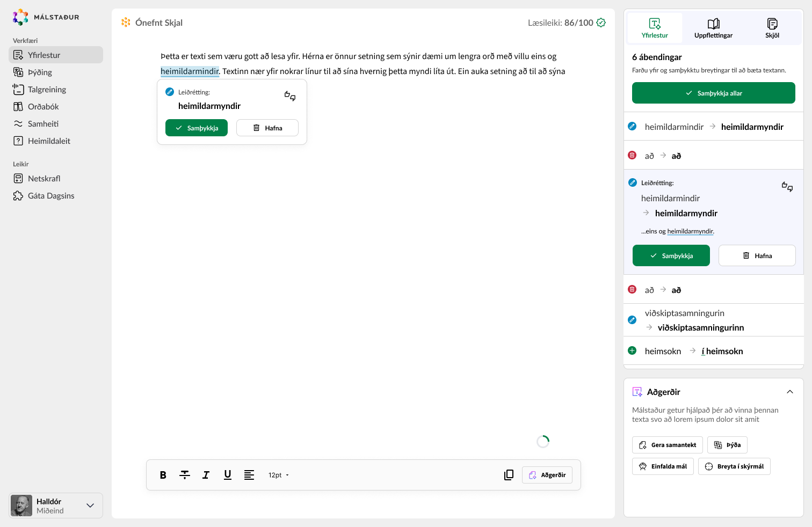812x527 pixels.
Task: Open the Orðabók tool
Action: (56, 106)
